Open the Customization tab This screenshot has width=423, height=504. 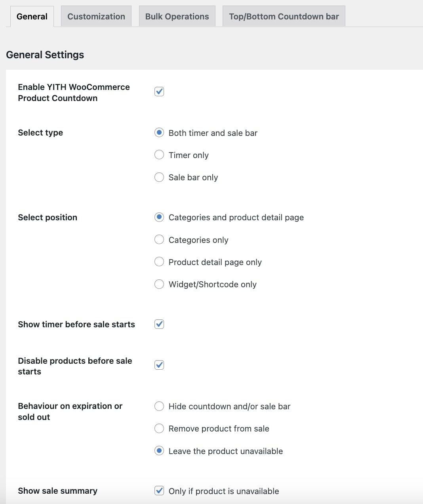click(96, 17)
